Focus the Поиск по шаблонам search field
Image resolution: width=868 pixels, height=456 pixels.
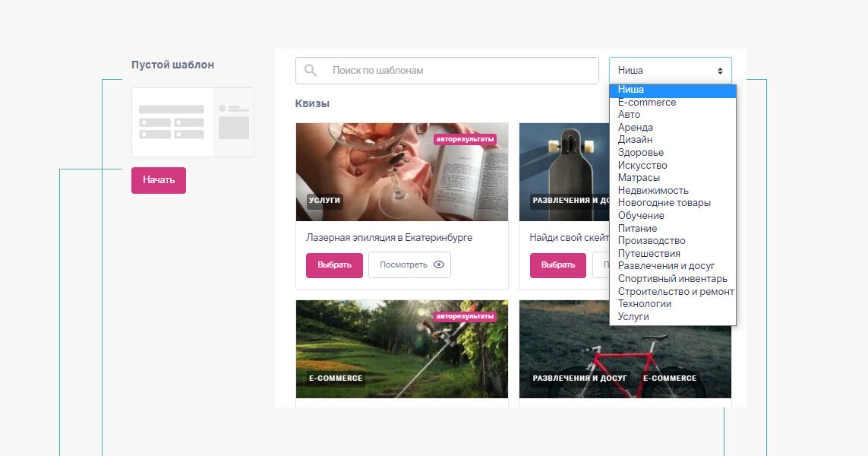pyautogui.click(x=447, y=71)
